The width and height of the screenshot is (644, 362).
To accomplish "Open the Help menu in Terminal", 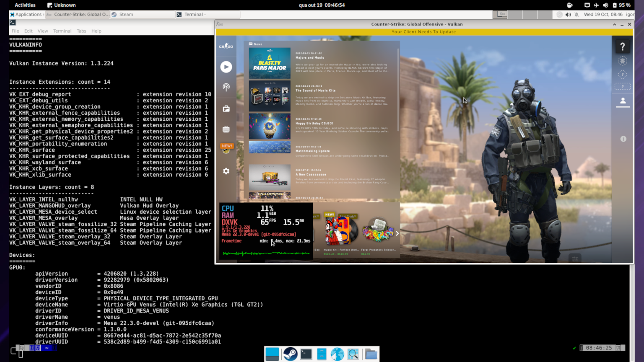I will (x=96, y=31).
